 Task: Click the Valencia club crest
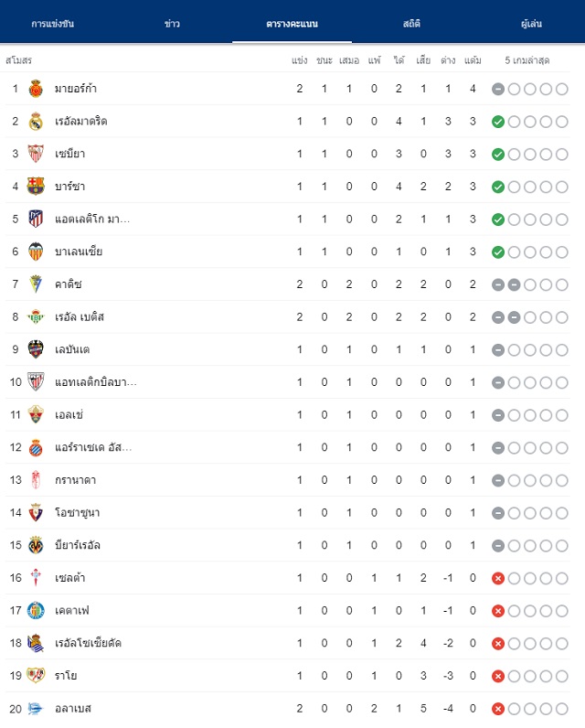click(36, 252)
